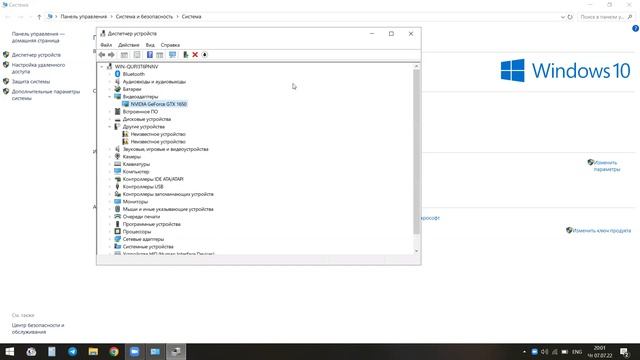Open the notification center icon
This screenshot has height=360, width=640.
pyautogui.click(x=624, y=352)
